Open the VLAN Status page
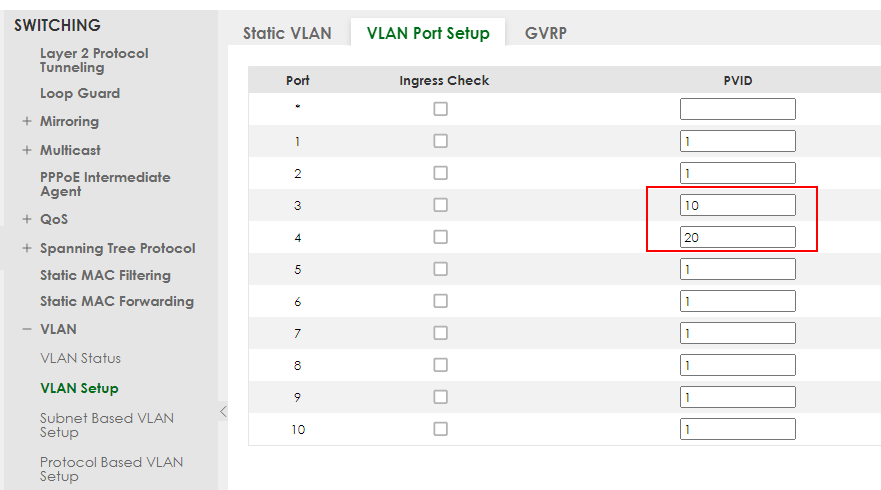This screenshot has width=881, height=490. coord(80,358)
